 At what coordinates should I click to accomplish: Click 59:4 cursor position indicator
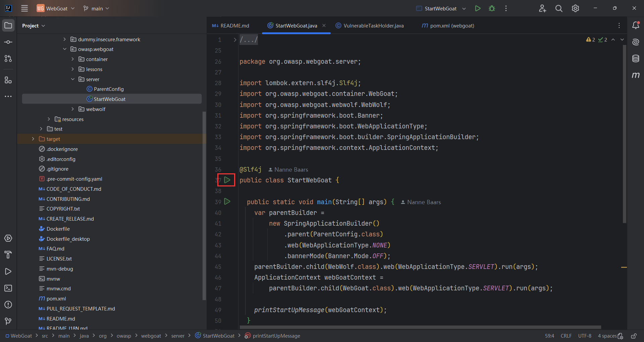(549, 336)
